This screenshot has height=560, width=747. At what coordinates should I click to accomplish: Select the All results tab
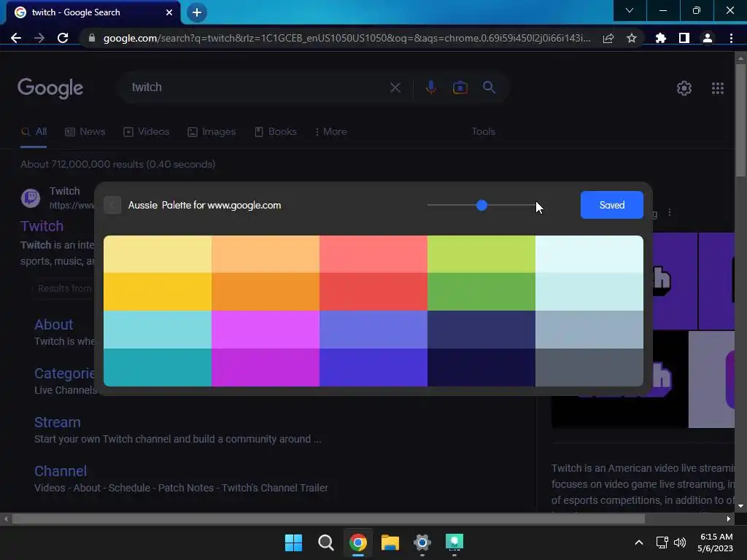click(34, 132)
